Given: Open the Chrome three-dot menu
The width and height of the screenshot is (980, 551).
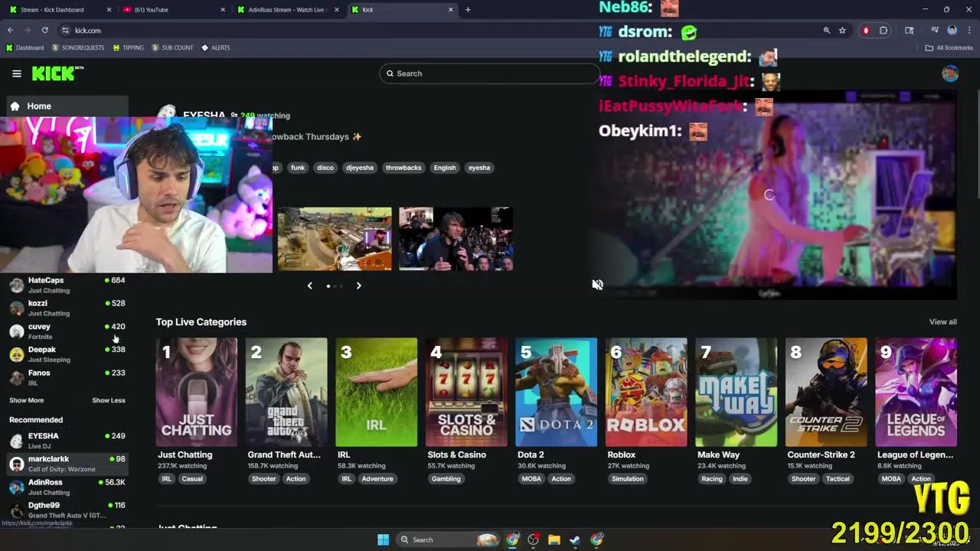Looking at the screenshot, I should 968,31.
